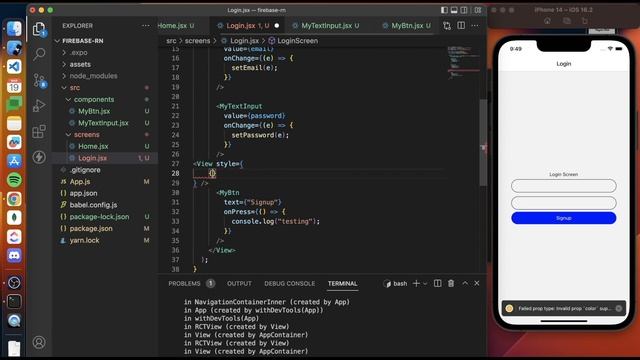Switch to the OUTPUT tab
Image resolution: width=640 pixels, height=360 pixels.
coord(239,283)
